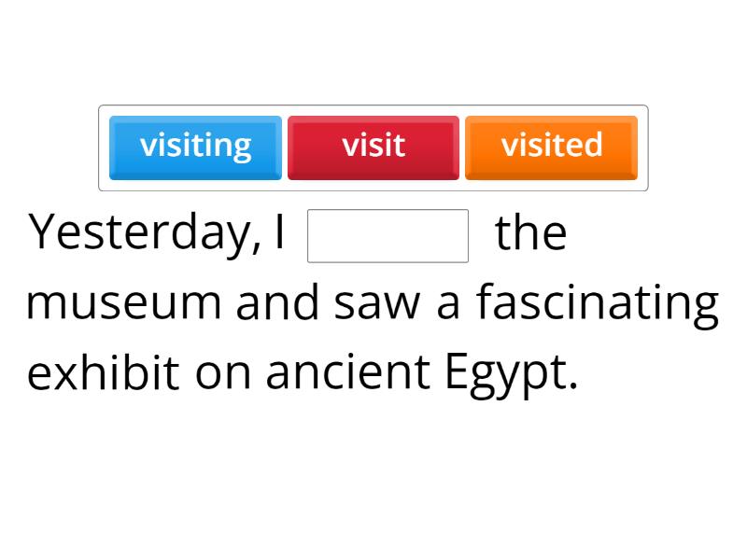Image resolution: width=747 pixels, height=560 pixels.
Task: Choose the orange "visited" word tile
Action: click(x=551, y=147)
